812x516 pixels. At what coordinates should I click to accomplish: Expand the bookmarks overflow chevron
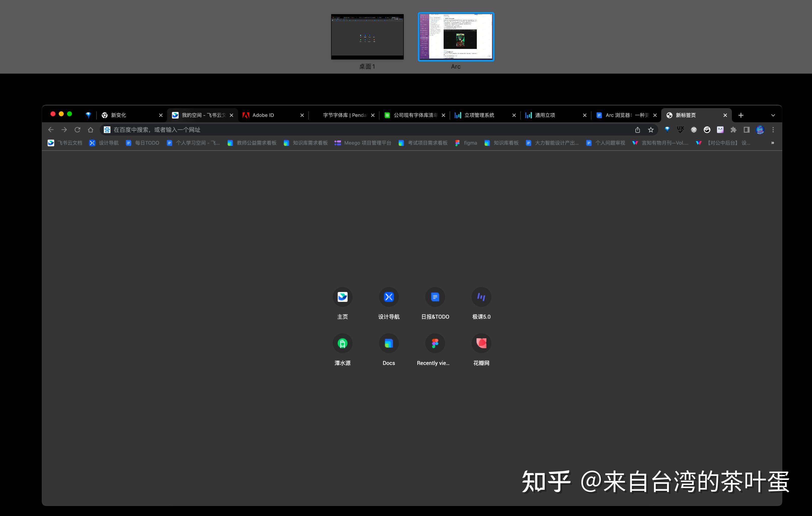772,143
